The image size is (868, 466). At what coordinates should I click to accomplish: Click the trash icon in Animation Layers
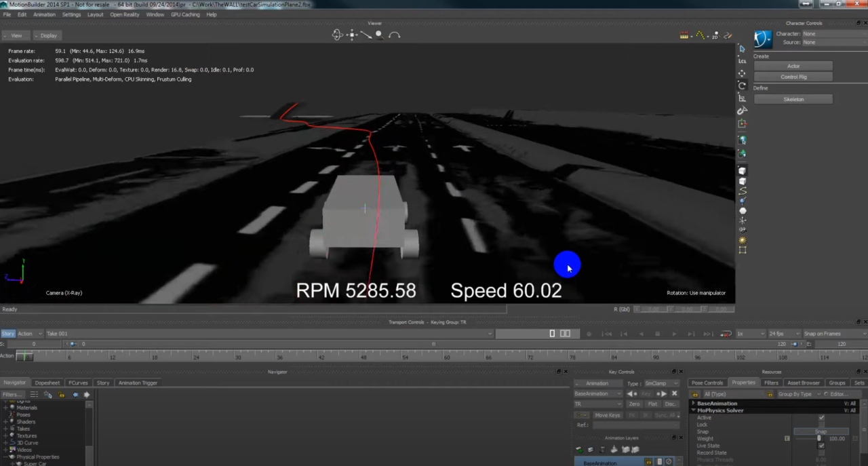(602, 449)
